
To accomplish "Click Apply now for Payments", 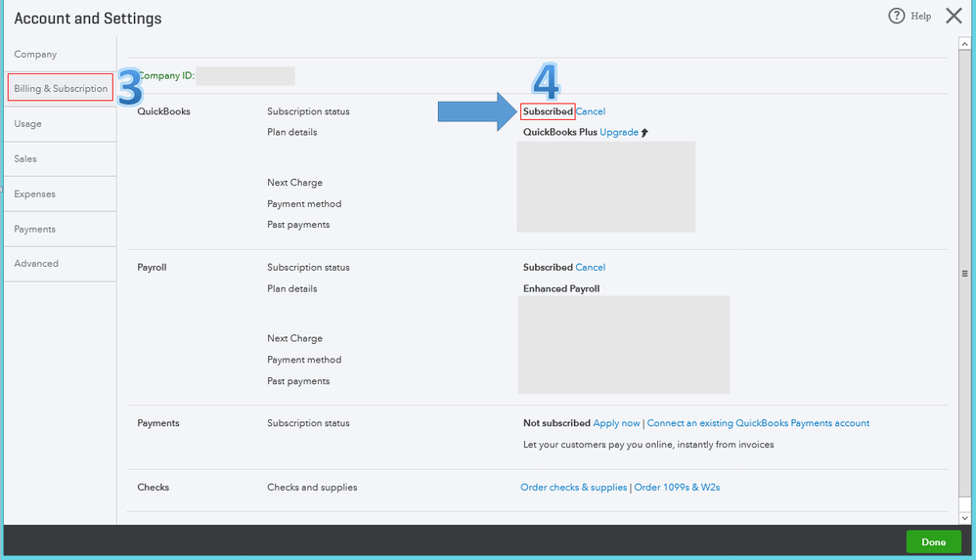I will click(x=616, y=423).
